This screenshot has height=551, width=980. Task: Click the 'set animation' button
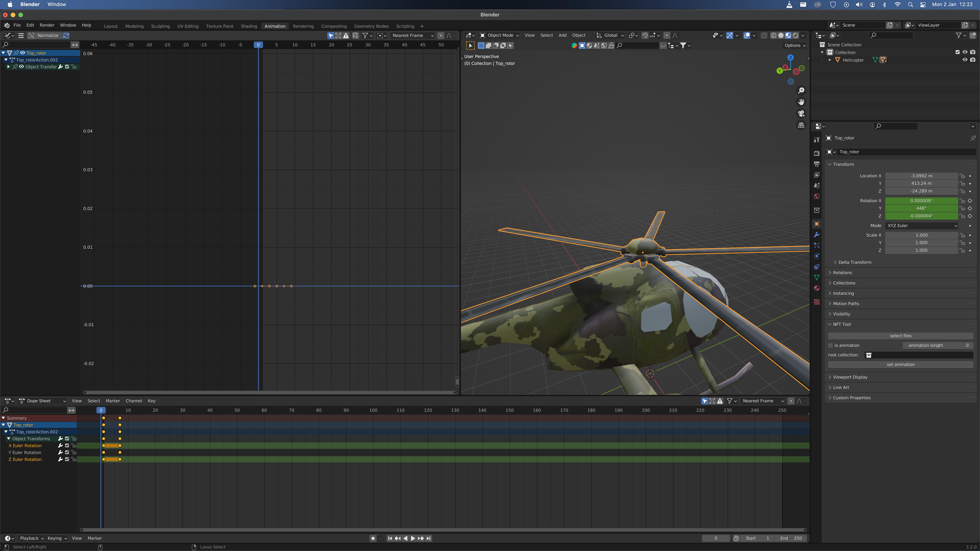[901, 364]
